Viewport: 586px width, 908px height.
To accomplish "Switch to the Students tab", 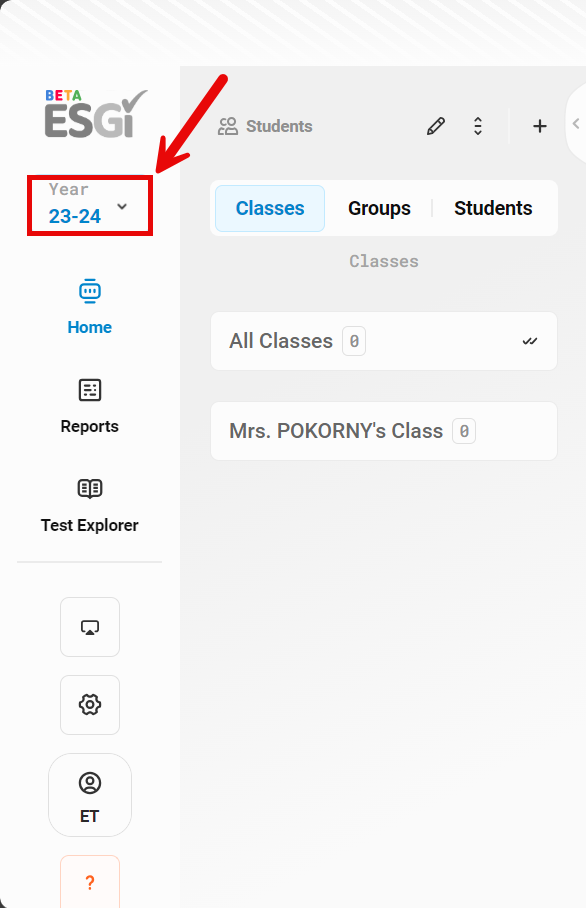I will (x=493, y=208).
